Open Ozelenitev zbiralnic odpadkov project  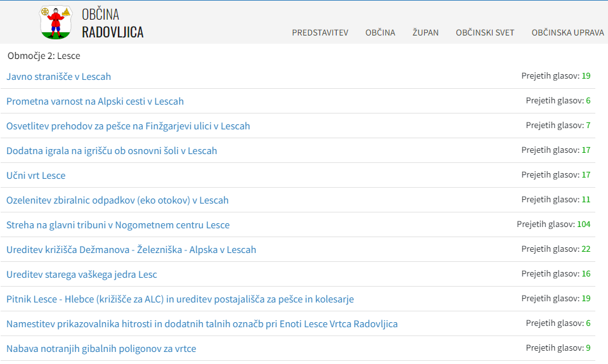click(x=117, y=200)
